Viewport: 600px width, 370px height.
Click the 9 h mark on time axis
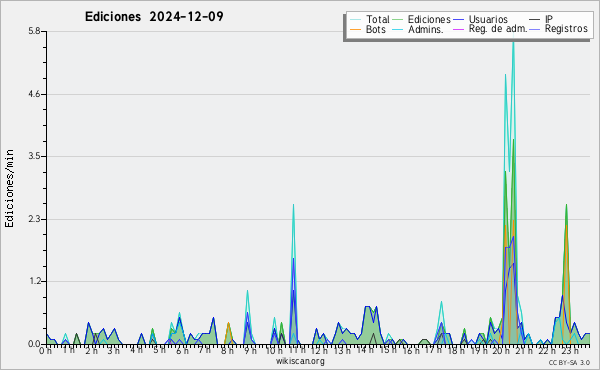[250, 350]
